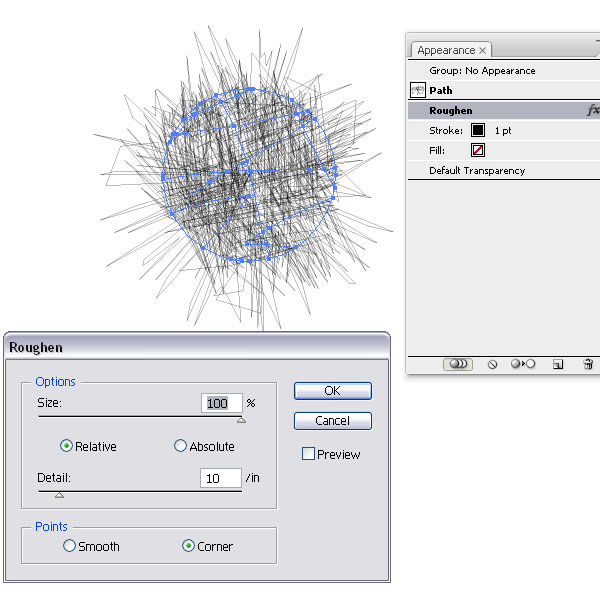Click the fx icon on the Roughen row
Screen dimensions: 600x600
[x=593, y=110]
